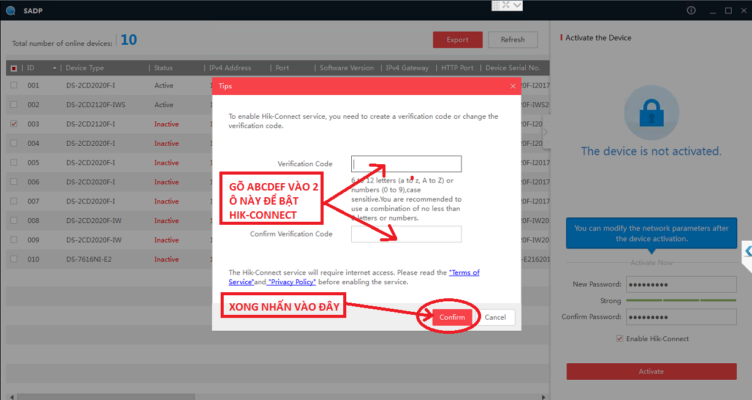The height and width of the screenshot is (400, 752).
Task: Click the grid icon on top floating toolbar
Action: (x=496, y=5)
